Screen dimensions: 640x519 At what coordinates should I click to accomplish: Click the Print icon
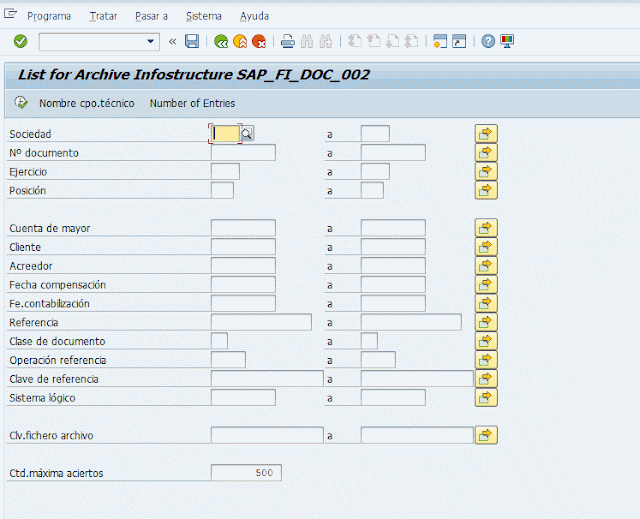(x=288, y=41)
